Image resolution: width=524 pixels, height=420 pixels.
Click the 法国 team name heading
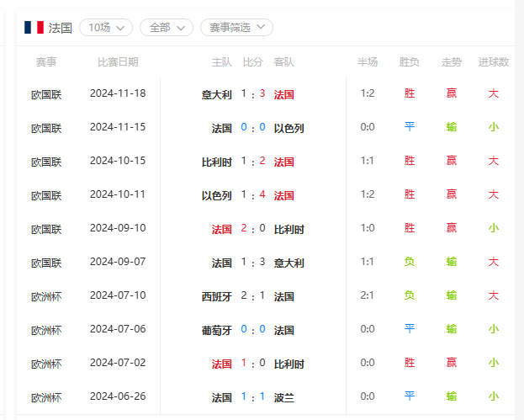click(x=61, y=28)
